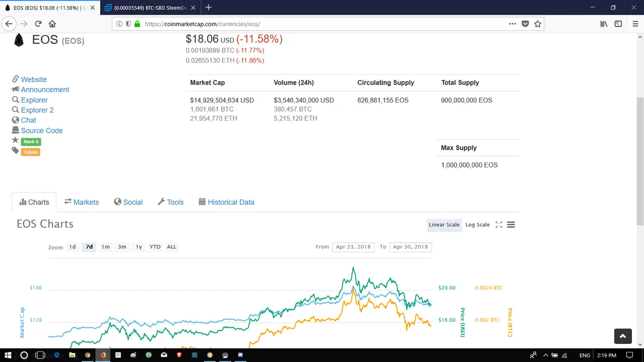Set chart zoom to 1y
This screenshot has height=362, width=644.
point(139,247)
